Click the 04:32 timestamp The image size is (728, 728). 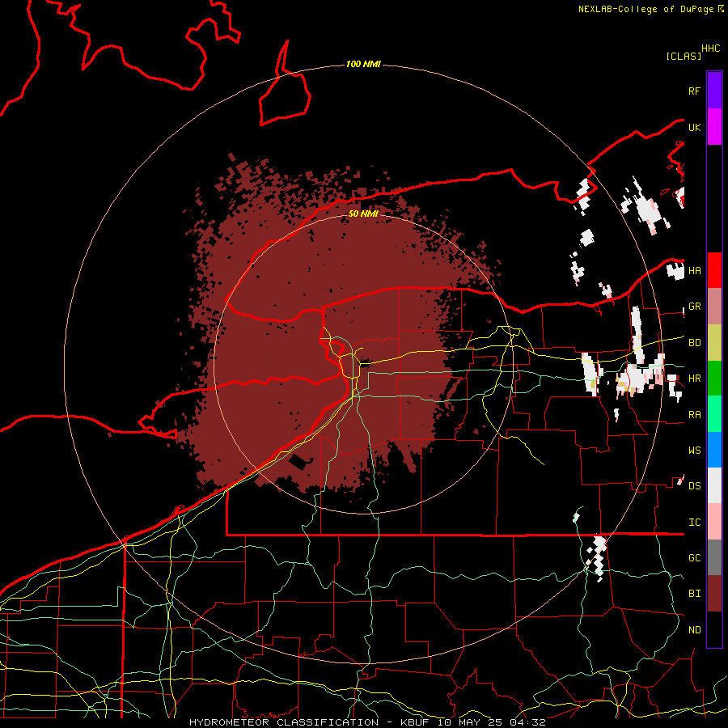(527, 722)
